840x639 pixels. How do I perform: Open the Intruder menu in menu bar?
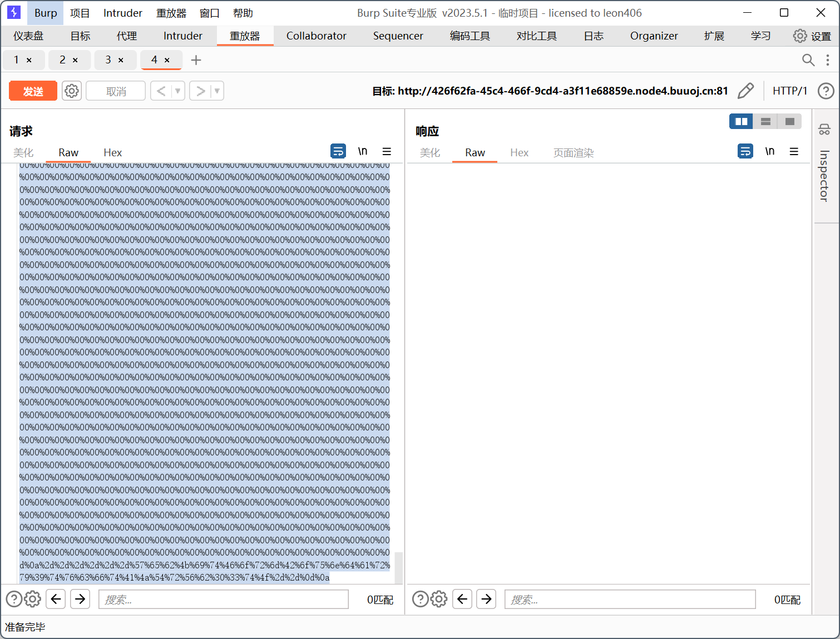pyautogui.click(x=123, y=13)
